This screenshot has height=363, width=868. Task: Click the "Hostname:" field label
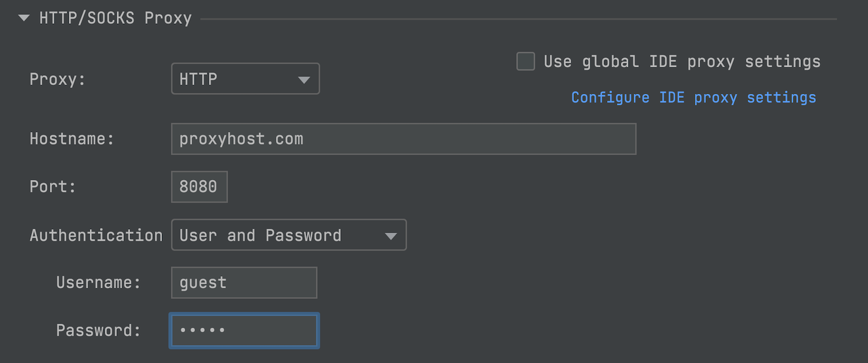(72, 139)
